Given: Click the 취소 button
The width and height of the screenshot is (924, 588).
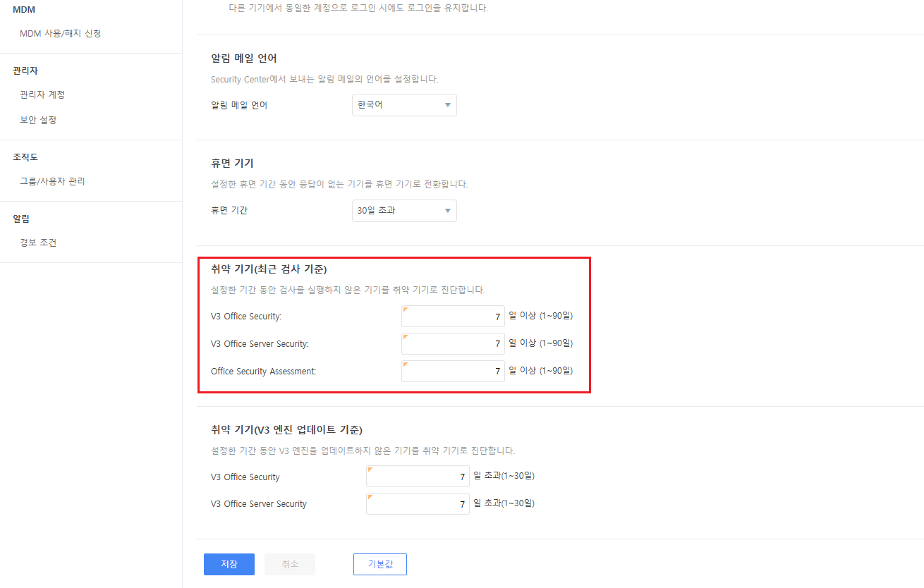Looking at the screenshot, I should click(x=290, y=565).
